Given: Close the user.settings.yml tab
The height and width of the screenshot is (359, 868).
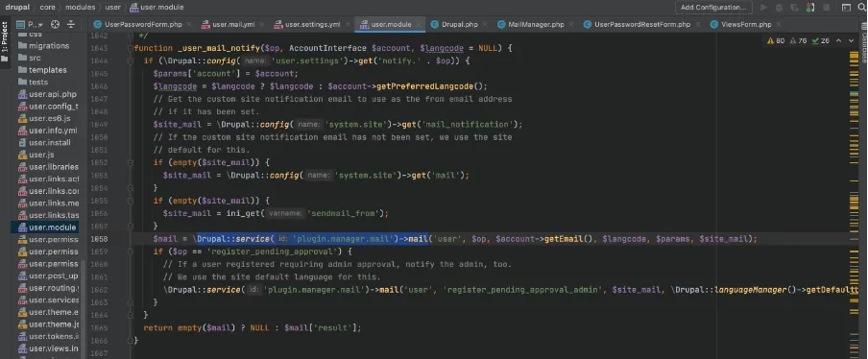Looking at the screenshot, I should [348, 24].
